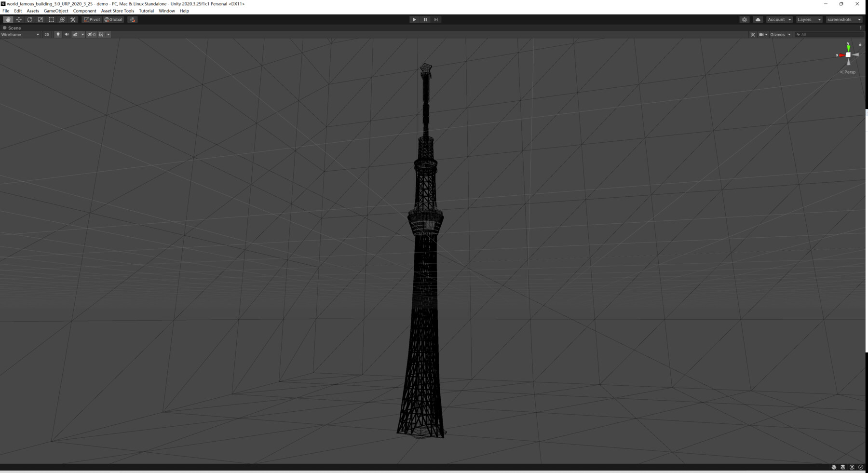The width and height of the screenshot is (868, 473).
Task: Click the Step button
Action: (436, 19)
